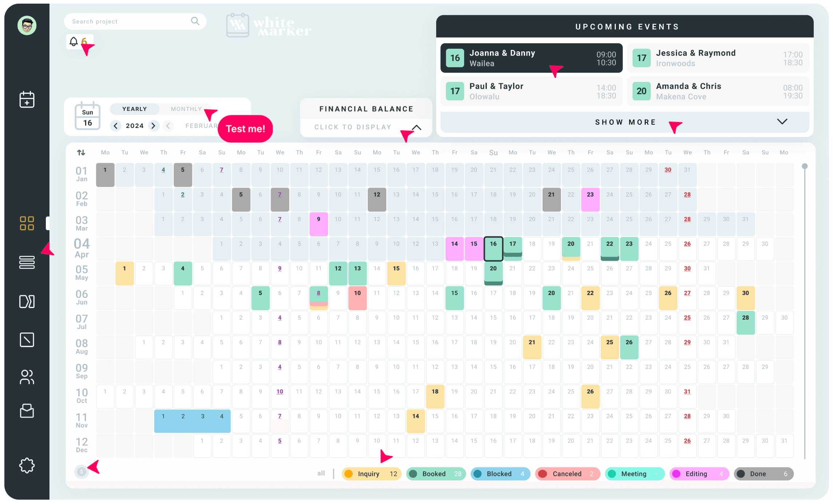Viewport: 833px width, 504px height.
Task: Open the open-book icon in sidebar
Action: (x=27, y=301)
